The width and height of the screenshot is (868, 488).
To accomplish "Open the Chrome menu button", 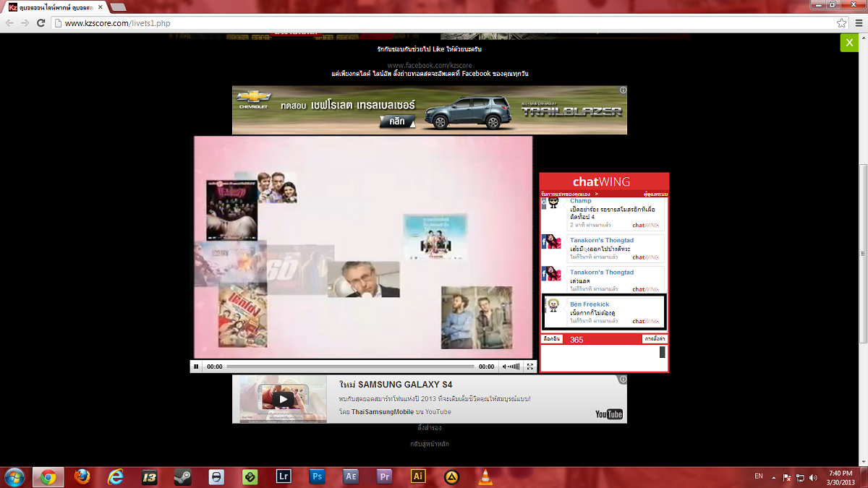I will pos(858,23).
